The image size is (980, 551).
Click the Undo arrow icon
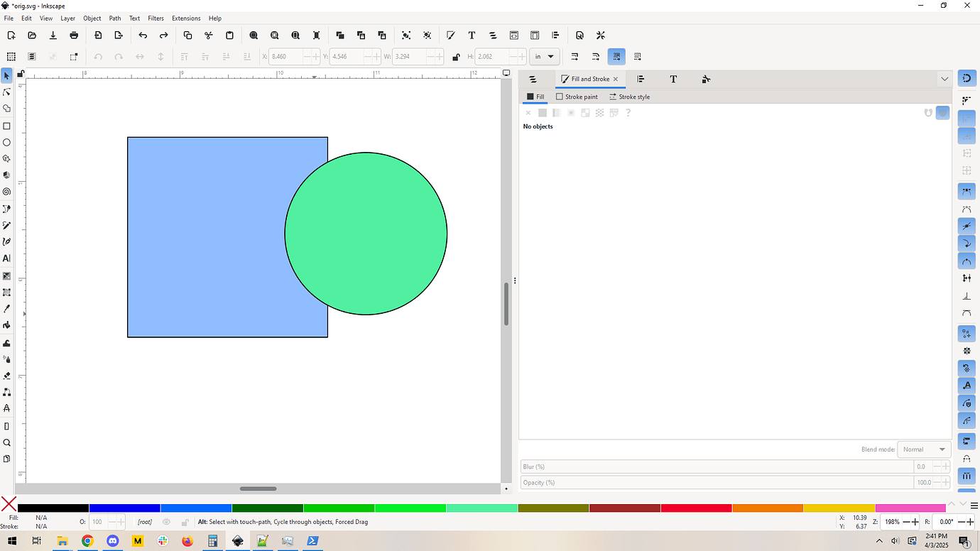[x=143, y=35]
